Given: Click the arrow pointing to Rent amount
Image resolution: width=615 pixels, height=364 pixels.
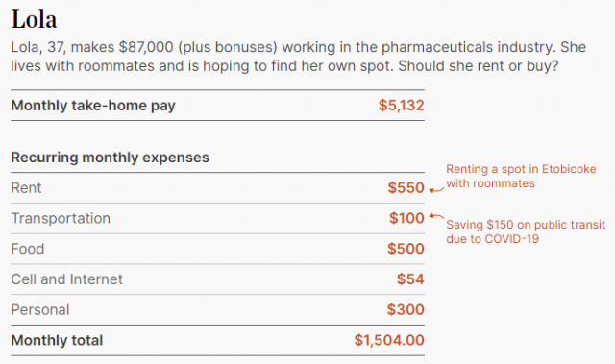Looking at the screenshot, I should (436, 190).
